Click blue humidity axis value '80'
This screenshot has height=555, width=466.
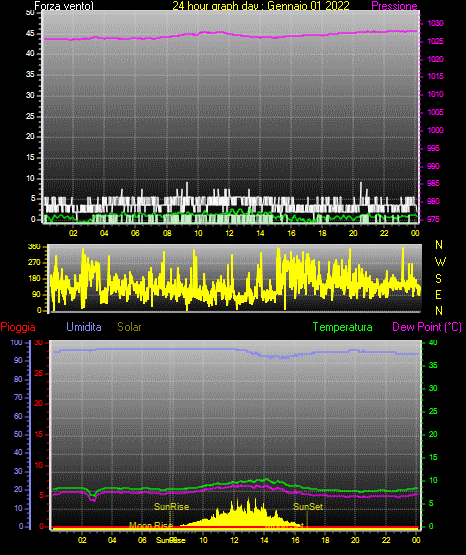click(x=18, y=379)
